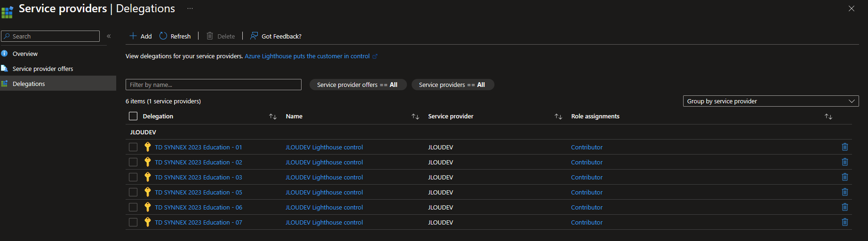Click the key icon beside Education - 01
Screen dimensions: 868x241
147,147
